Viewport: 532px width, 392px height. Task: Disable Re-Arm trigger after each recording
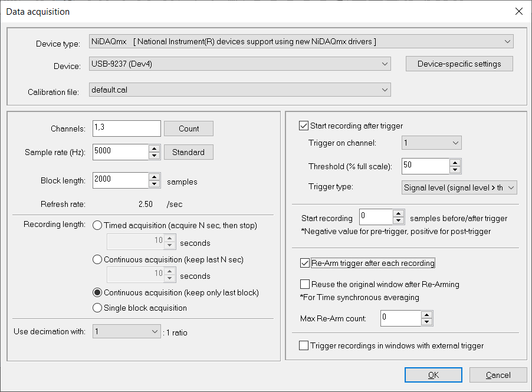click(x=304, y=263)
